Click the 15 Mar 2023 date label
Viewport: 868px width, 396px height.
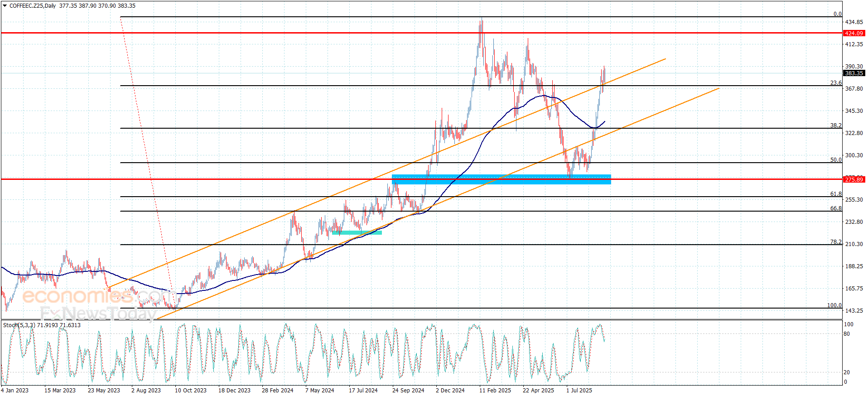[60, 390]
